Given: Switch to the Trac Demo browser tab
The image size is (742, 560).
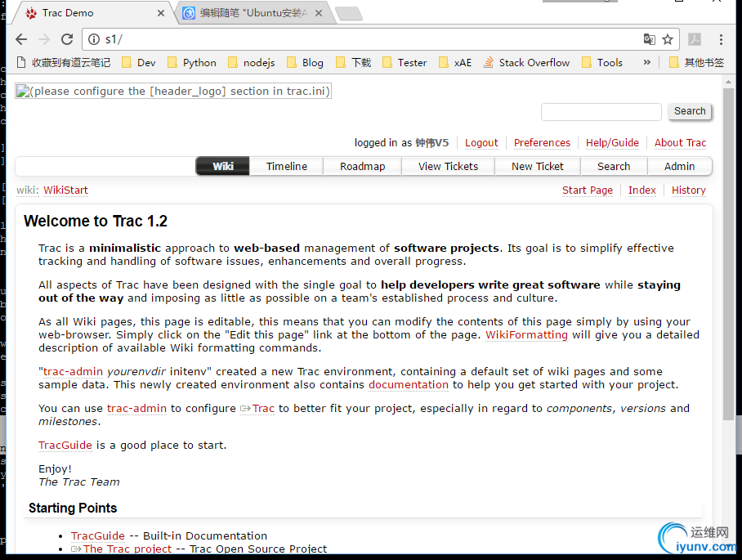Looking at the screenshot, I should [92, 13].
